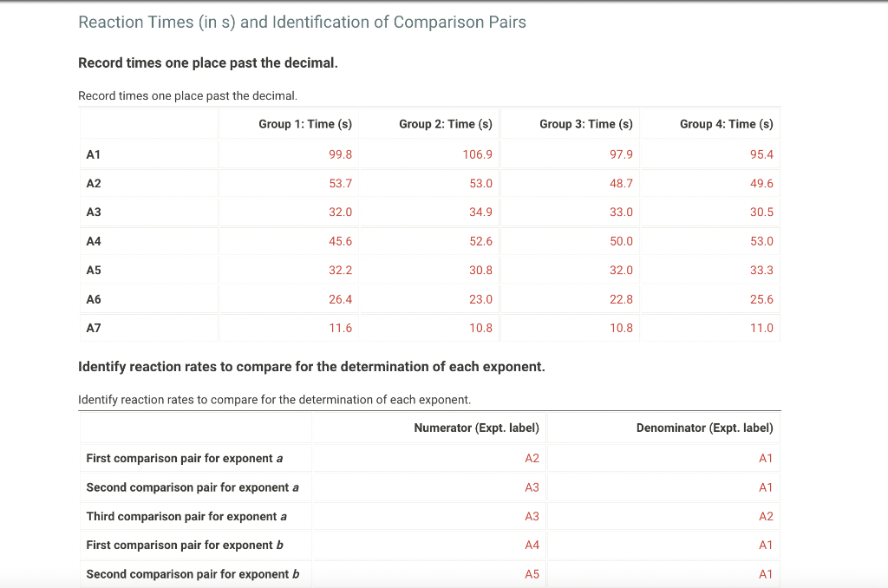The height and width of the screenshot is (588, 888).
Task: Click the Group 4: Time (s) column header
Action: [726, 124]
